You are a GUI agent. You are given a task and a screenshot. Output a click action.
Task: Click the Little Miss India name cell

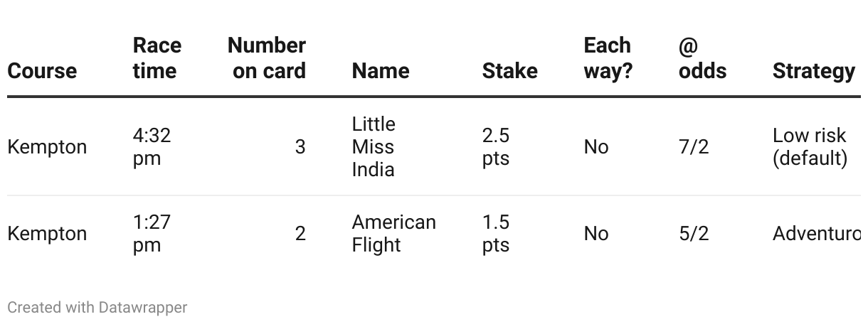[x=374, y=146]
